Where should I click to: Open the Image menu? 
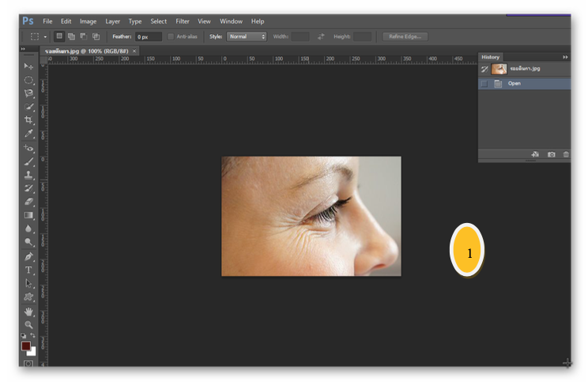pos(88,21)
